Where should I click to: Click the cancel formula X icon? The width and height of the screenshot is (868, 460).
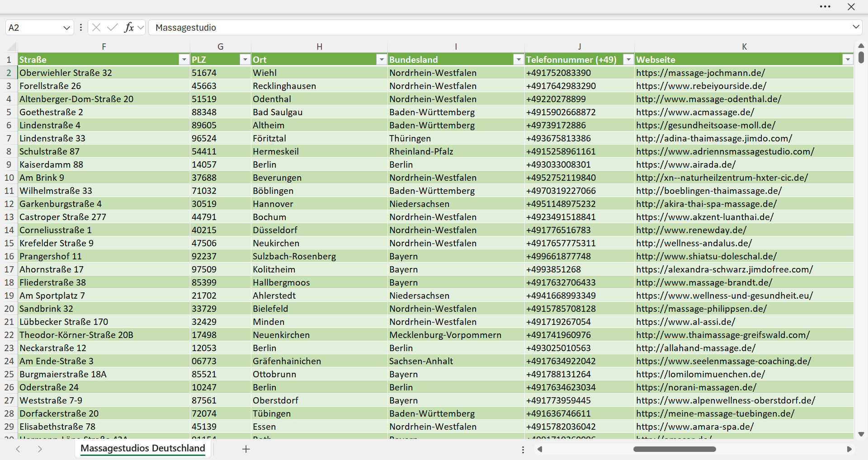tap(96, 28)
